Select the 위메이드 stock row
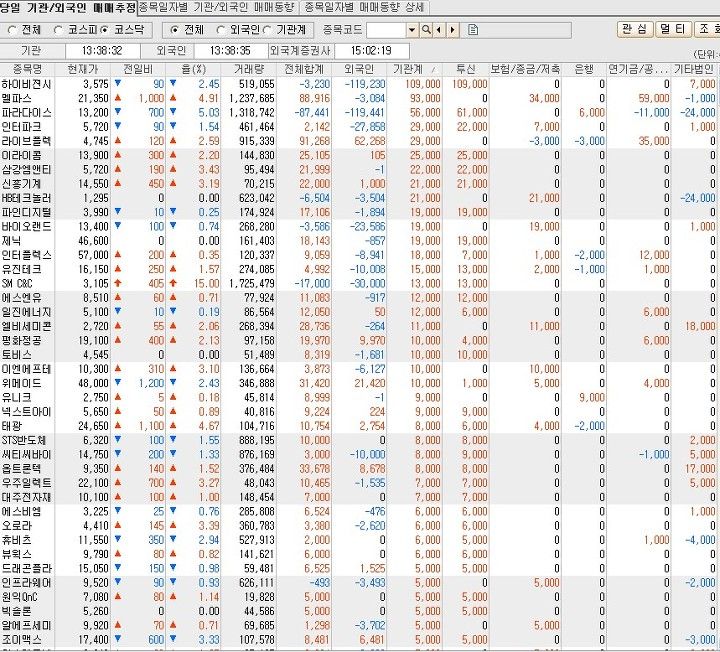This screenshot has width=720, height=652. coord(358,383)
